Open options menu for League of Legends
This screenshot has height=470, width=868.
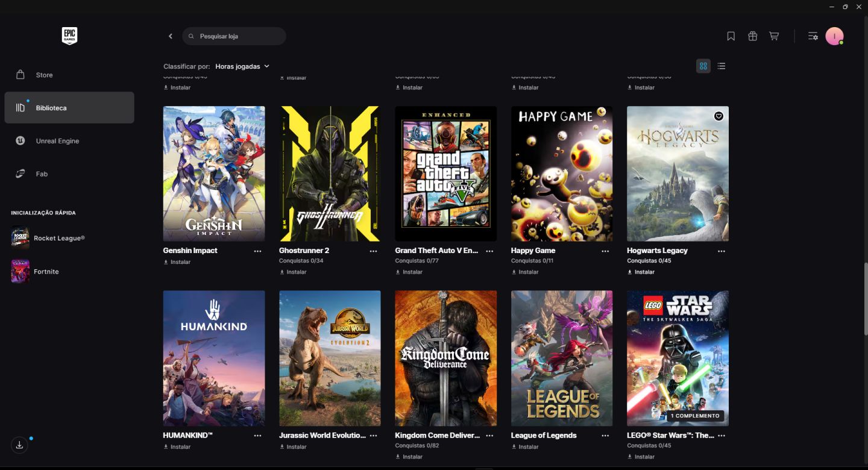click(x=605, y=436)
